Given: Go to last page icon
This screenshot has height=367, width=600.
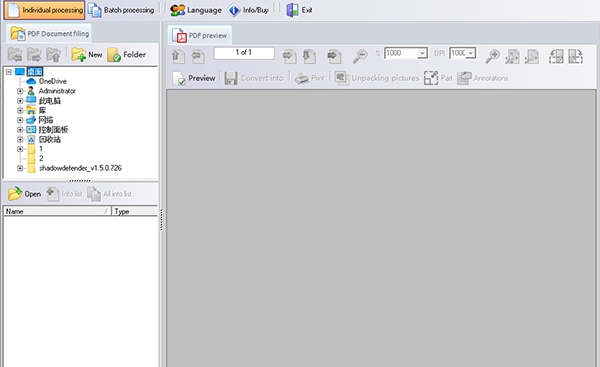Looking at the screenshot, I should pyautogui.click(x=308, y=56).
